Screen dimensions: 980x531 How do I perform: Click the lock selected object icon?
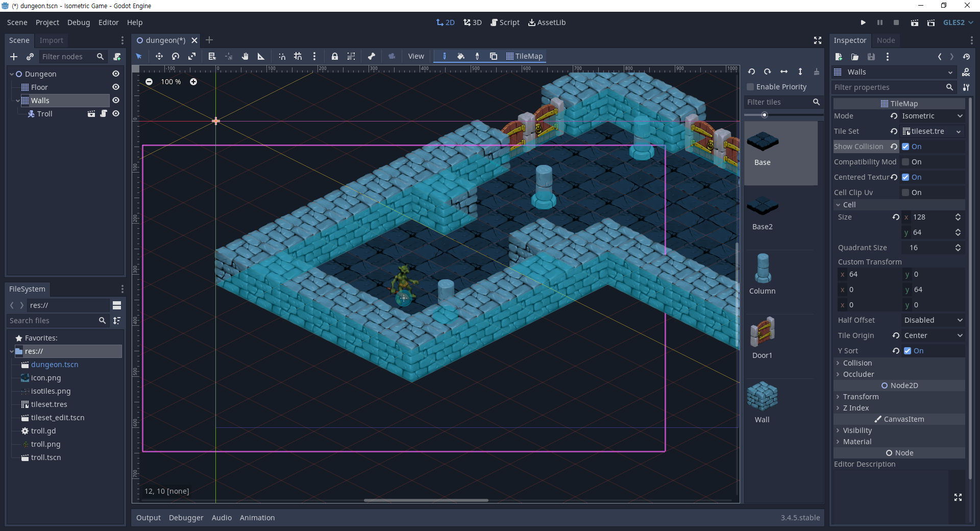tap(335, 56)
